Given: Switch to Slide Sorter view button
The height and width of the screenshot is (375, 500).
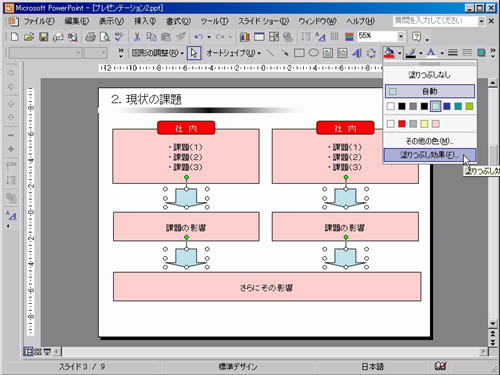Looking at the screenshot, I should (37, 351).
